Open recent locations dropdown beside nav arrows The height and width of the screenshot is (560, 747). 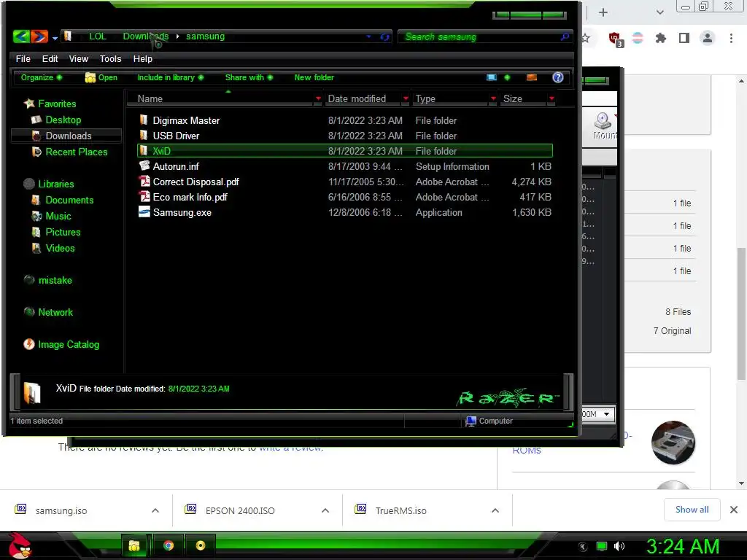[x=55, y=38]
